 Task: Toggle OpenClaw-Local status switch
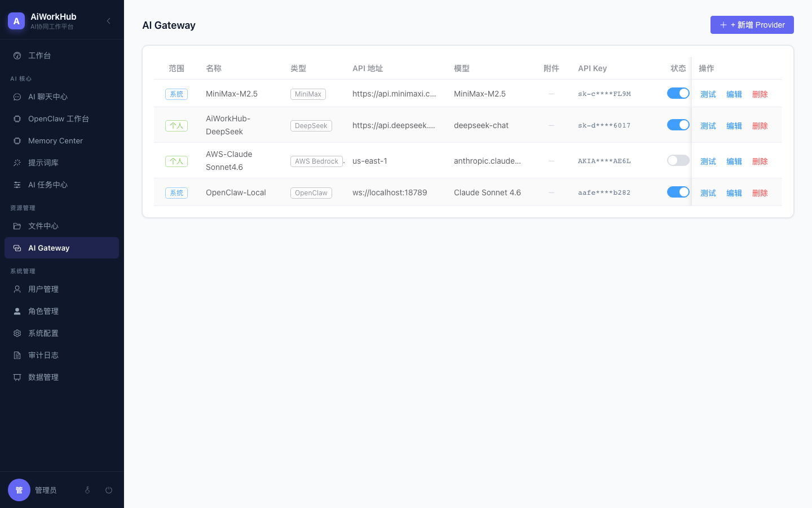678,192
